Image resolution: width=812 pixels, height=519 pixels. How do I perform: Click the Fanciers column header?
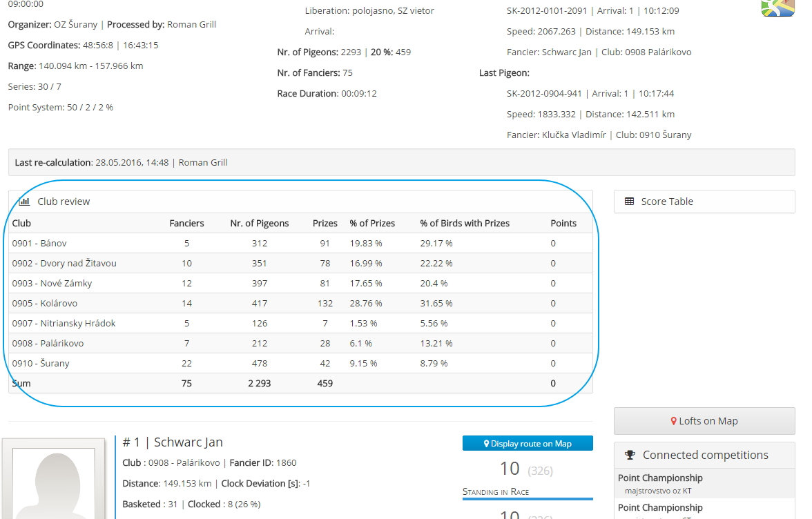click(x=186, y=223)
